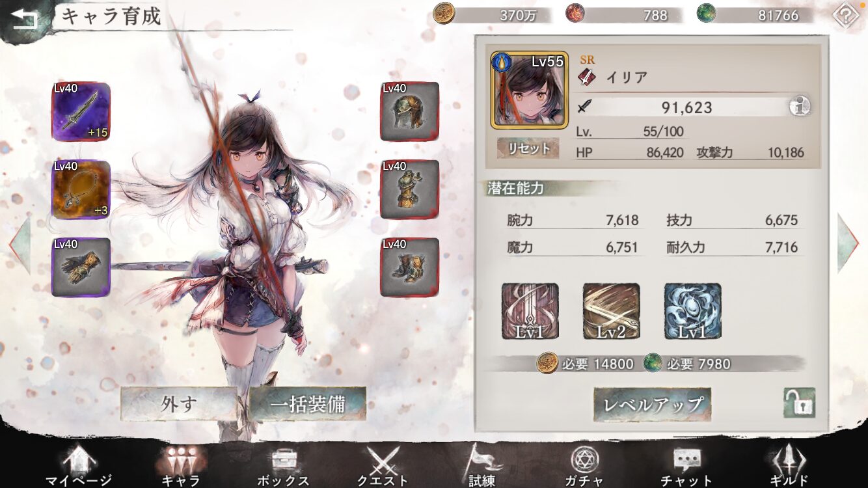Select the Lv40 helmet equipment slot

[410, 111]
